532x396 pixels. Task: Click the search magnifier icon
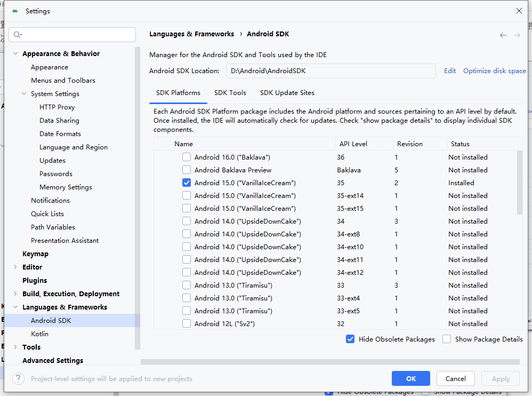17,35
